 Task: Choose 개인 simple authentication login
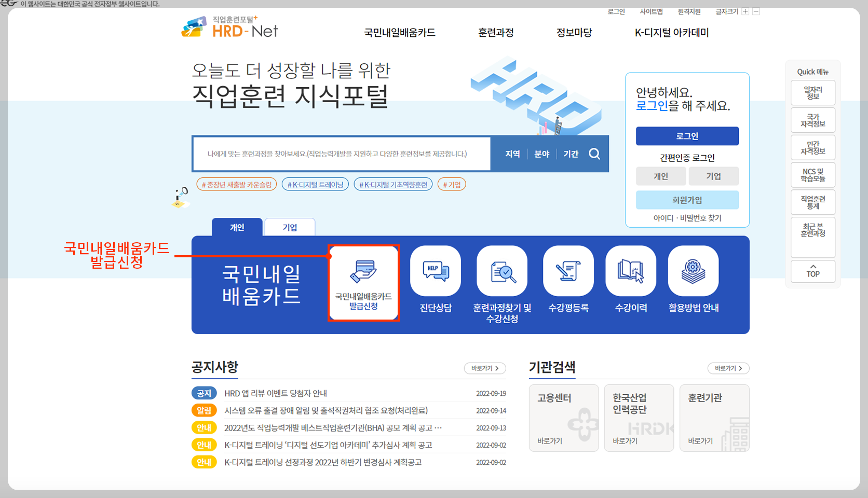661,176
